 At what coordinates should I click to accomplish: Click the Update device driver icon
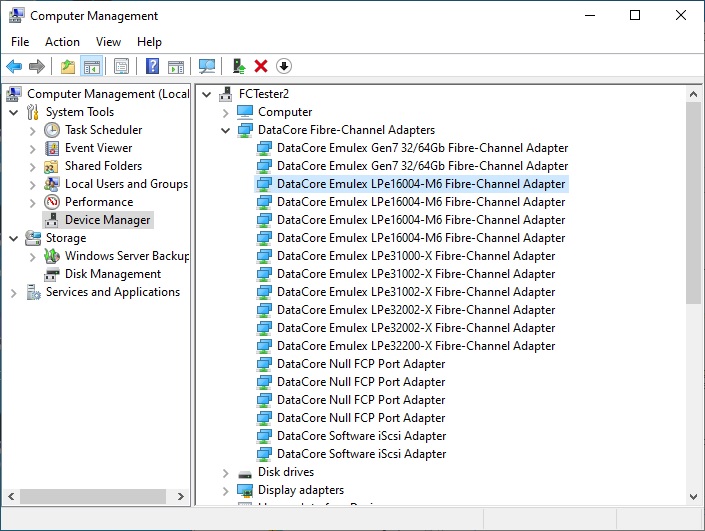point(239,66)
